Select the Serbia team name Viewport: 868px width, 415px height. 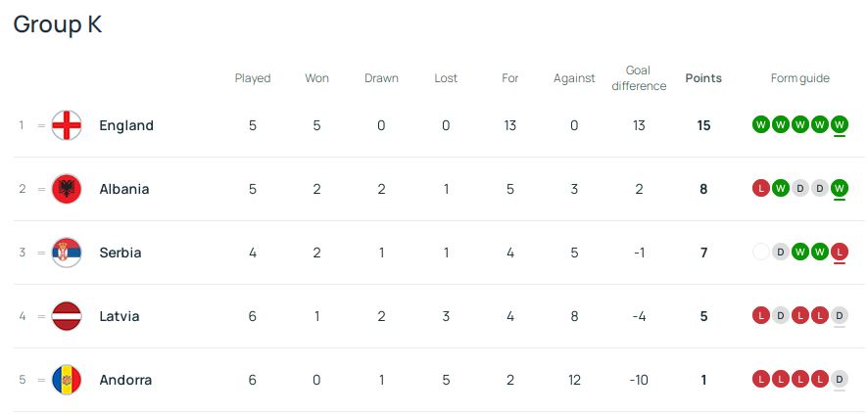pyautogui.click(x=121, y=253)
